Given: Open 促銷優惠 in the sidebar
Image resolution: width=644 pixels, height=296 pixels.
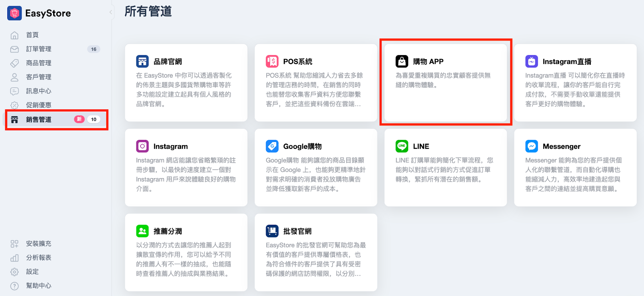Looking at the screenshot, I should (39, 105).
